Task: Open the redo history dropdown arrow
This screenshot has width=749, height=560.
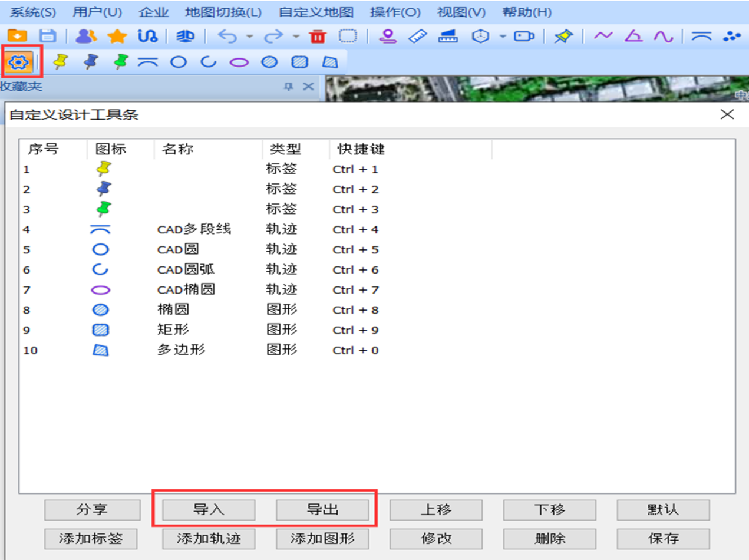Action: [x=296, y=37]
